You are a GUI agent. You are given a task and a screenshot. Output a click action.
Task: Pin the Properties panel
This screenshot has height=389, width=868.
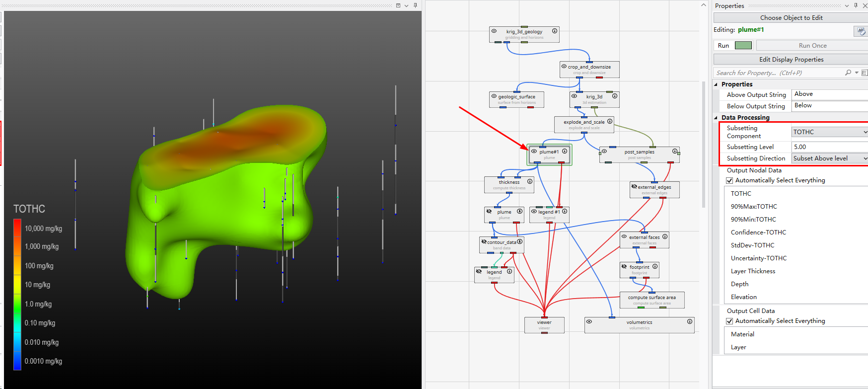click(856, 5)
